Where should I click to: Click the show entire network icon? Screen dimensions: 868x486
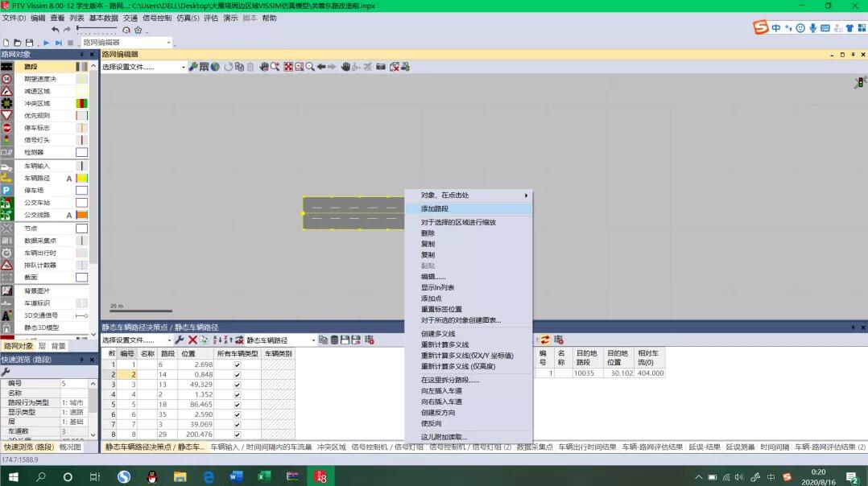pyautogui.click(x=288, y=66)
